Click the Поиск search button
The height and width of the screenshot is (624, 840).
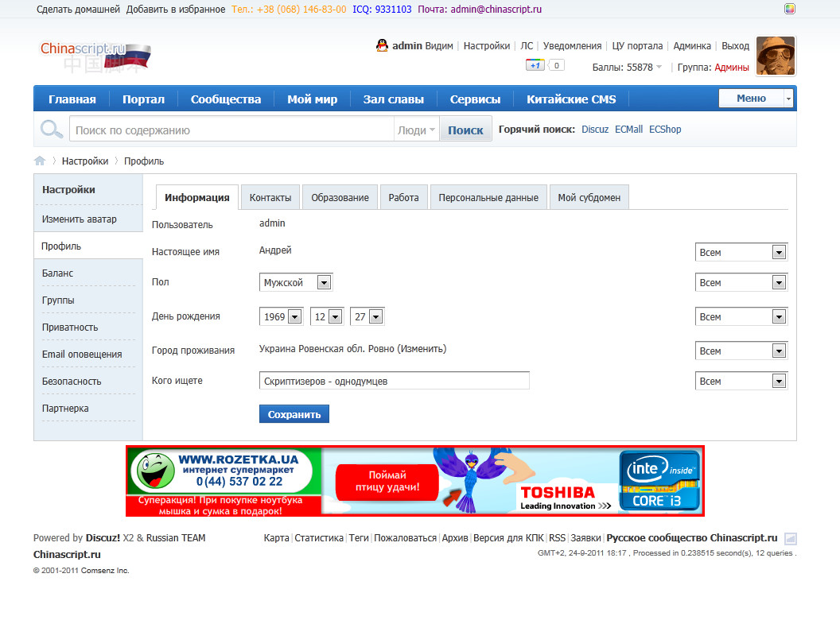465,130
